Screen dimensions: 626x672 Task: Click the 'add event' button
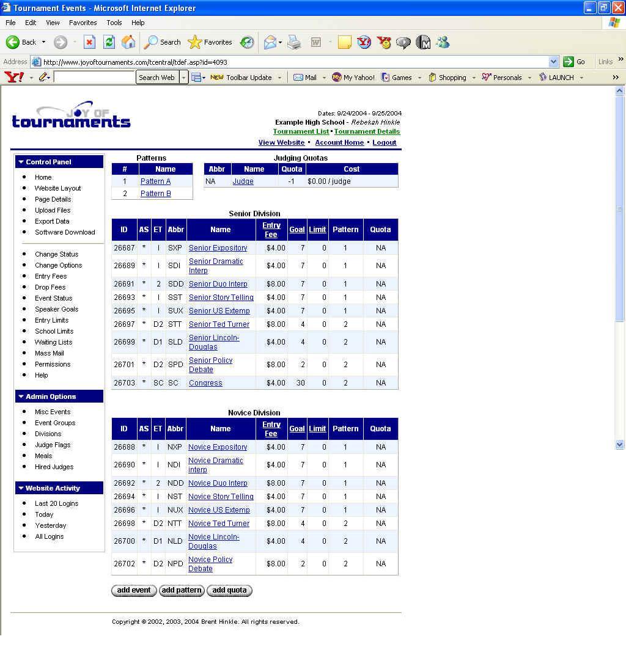(134, 590)
